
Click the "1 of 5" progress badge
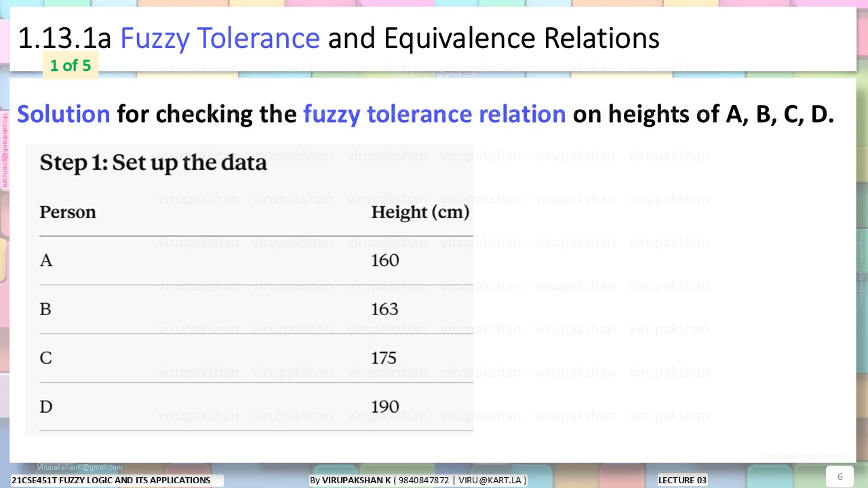[71, 66]
